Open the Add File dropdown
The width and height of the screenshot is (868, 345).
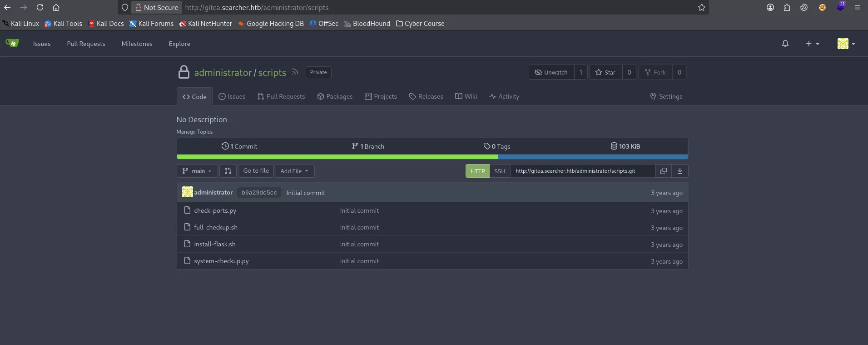point(295,171)
